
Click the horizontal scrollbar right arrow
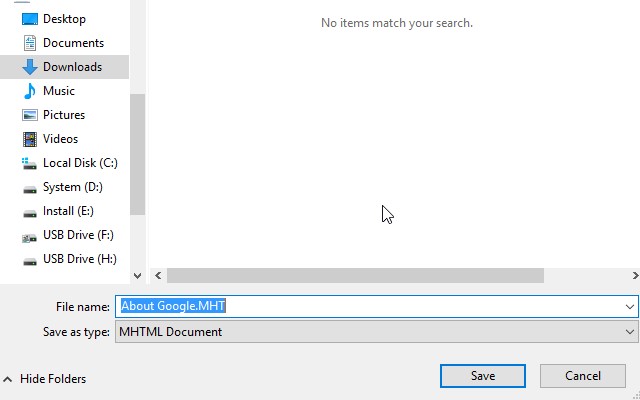click(635, 276)
